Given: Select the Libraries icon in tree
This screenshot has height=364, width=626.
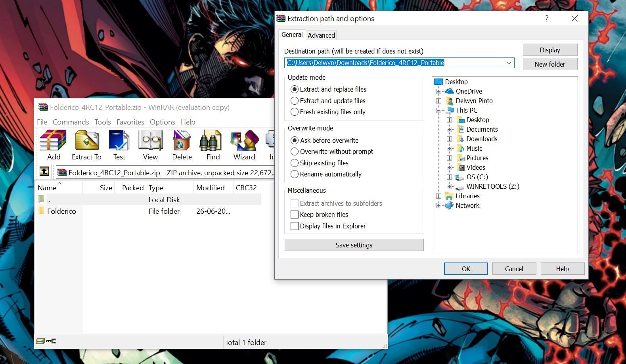Looking at the screenshot, I should point(449,196).
